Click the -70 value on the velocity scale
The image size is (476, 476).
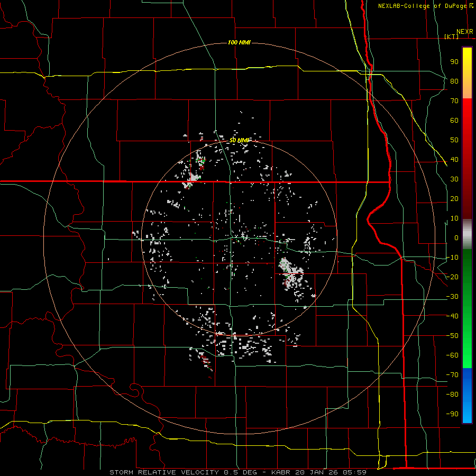[452, 375]
